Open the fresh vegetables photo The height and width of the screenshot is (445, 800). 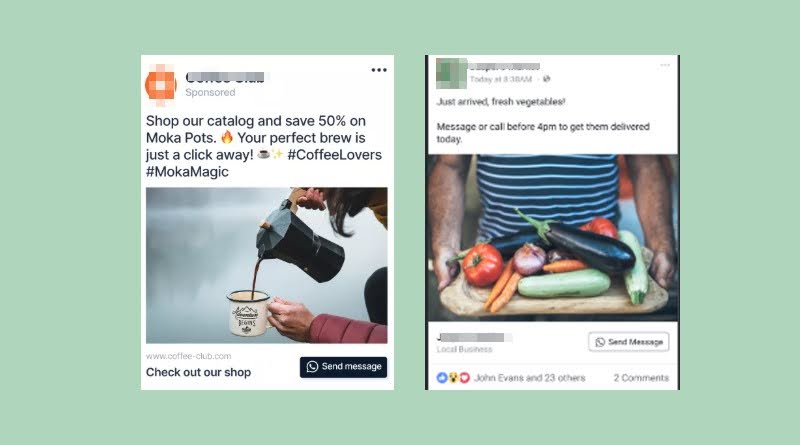click(x=553, y=238)
